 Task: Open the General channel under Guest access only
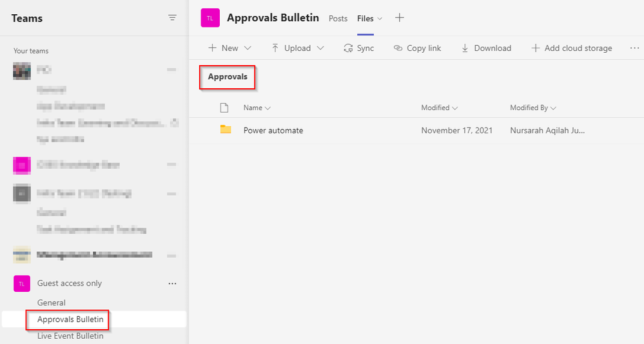pos(52,303)
